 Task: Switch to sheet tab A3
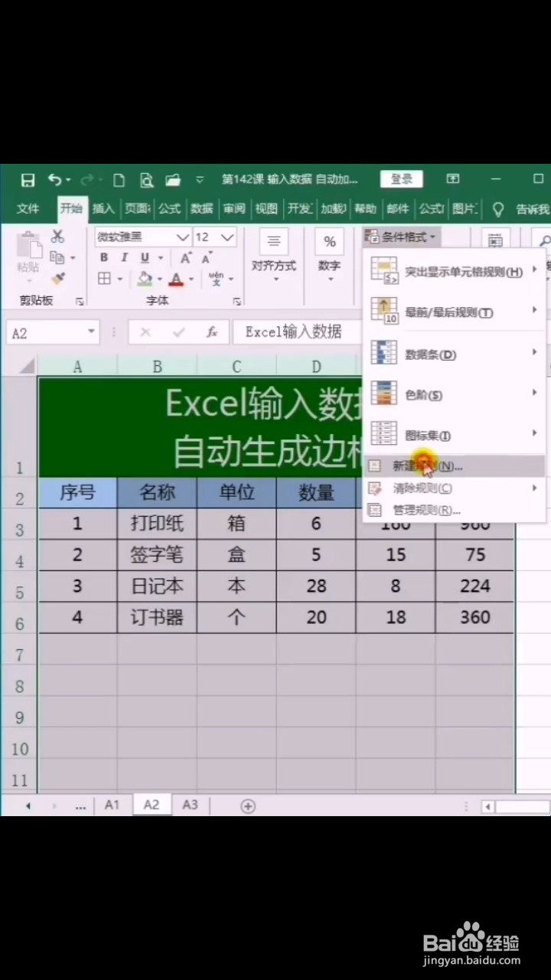pos(190,805)
